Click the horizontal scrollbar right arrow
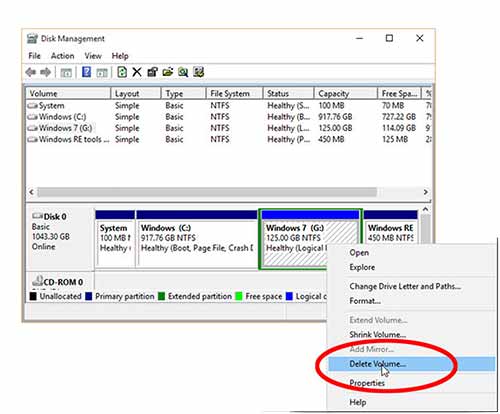 click(x=426, y=192)
